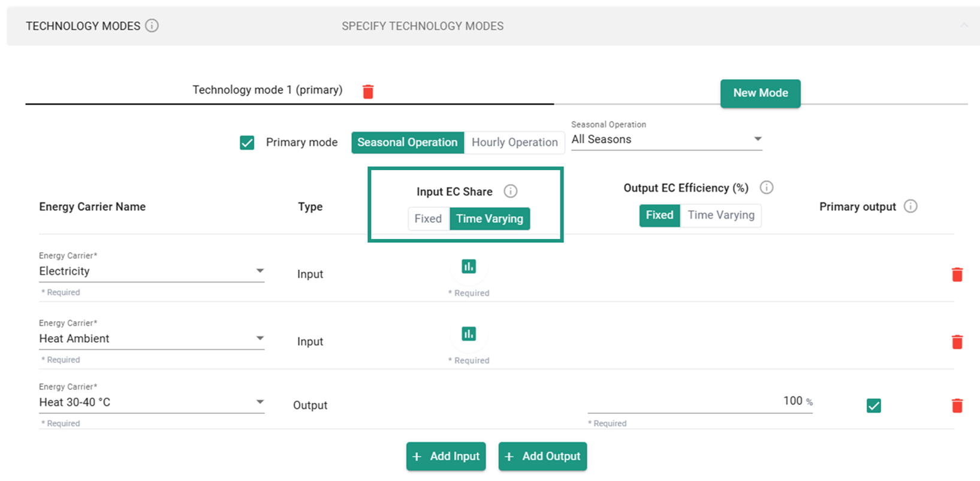Viewport: 980px width, 481px height.
Task: Open the time series chart icon for Electricity
Action: (469, 267)
